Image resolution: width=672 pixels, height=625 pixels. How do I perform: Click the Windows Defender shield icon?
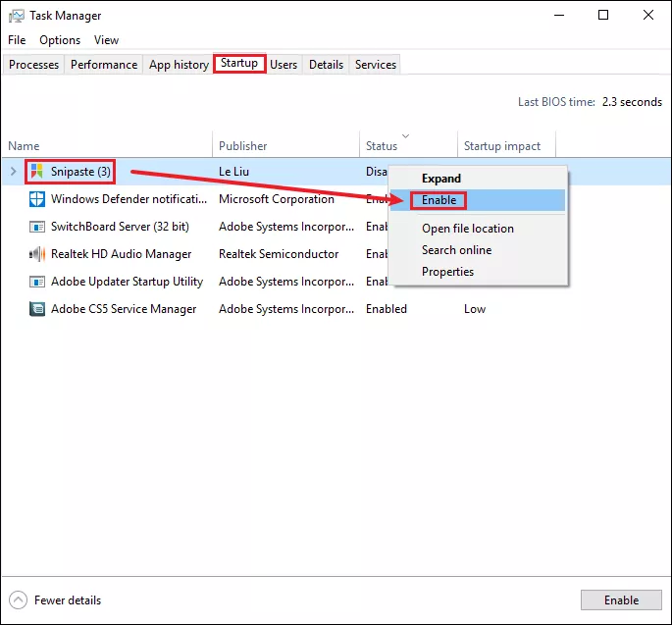[37, 199]
